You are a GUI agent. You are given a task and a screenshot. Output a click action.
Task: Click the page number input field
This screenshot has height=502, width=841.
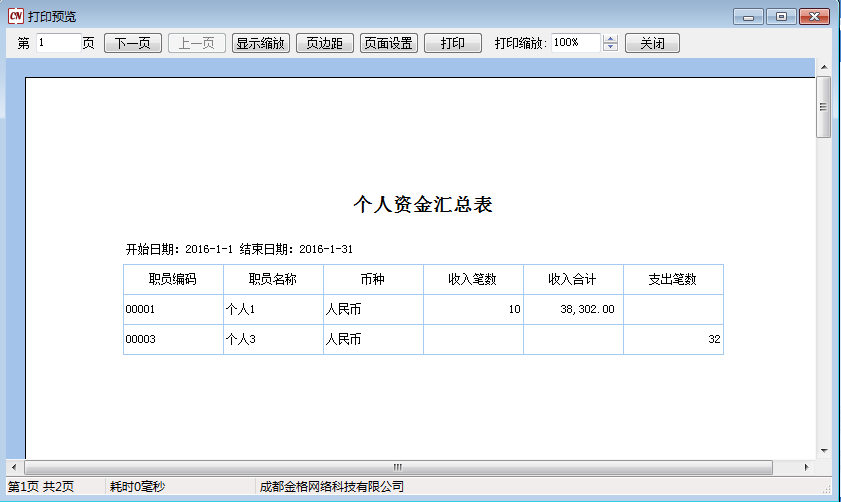pyautogui.click(x=58, y=43)
